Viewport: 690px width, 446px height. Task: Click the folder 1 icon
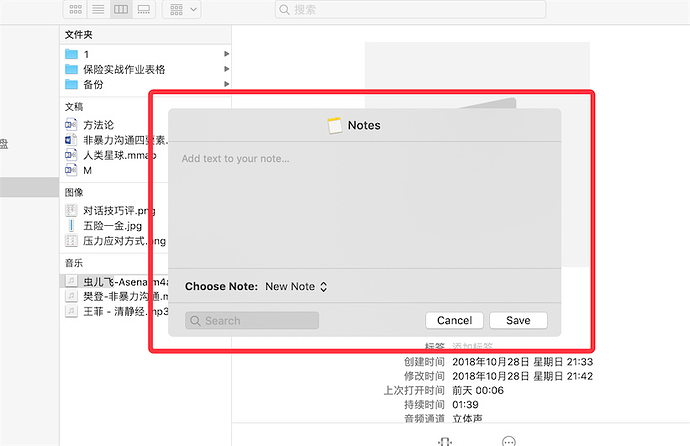pyautogui.click(x=71, y=54)
